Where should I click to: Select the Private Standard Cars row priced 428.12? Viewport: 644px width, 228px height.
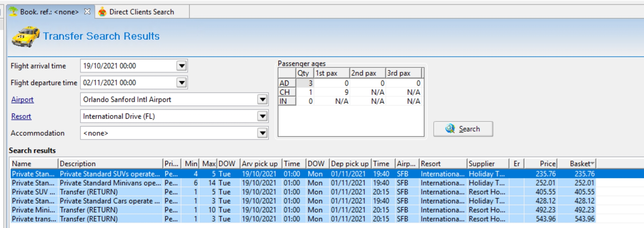click(x=303, y=201)
